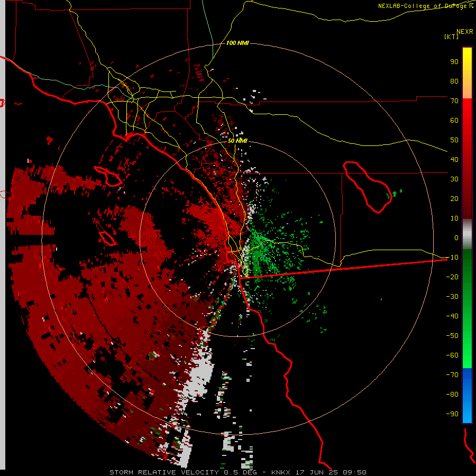
Task: Click the "-80" legend value
Action: (452, 395)
